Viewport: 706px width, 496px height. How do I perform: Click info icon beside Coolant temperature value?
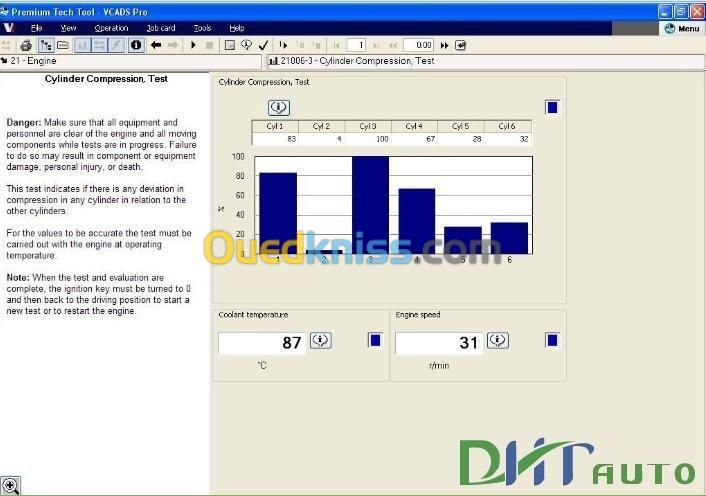click(321, 341)
